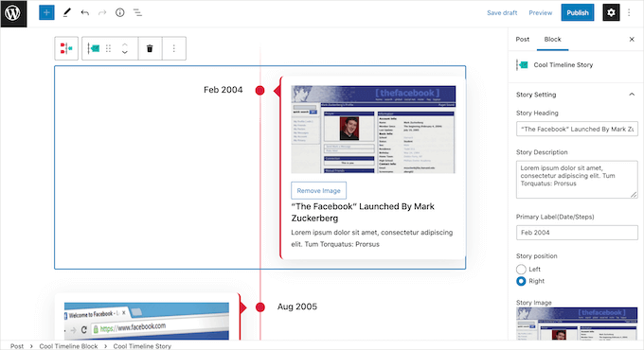Select the Right story position
Image resolution: width=644 pixels, height=350 pixels.
[521, 281]
